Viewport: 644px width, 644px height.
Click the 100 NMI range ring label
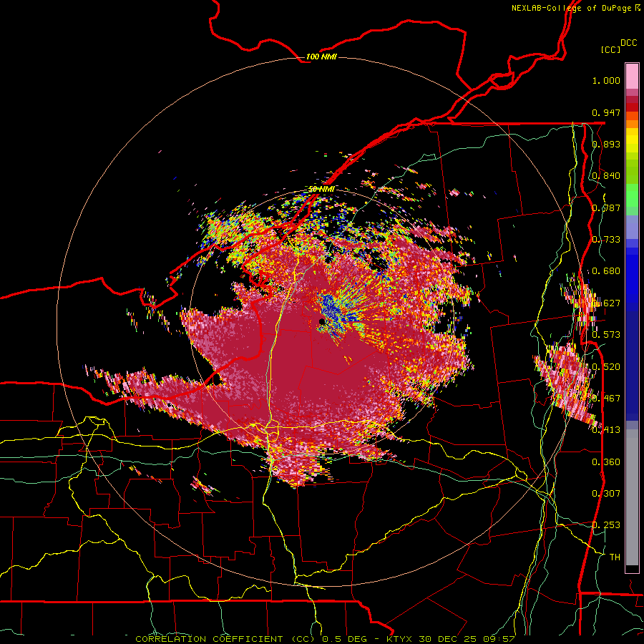(321, 57)
